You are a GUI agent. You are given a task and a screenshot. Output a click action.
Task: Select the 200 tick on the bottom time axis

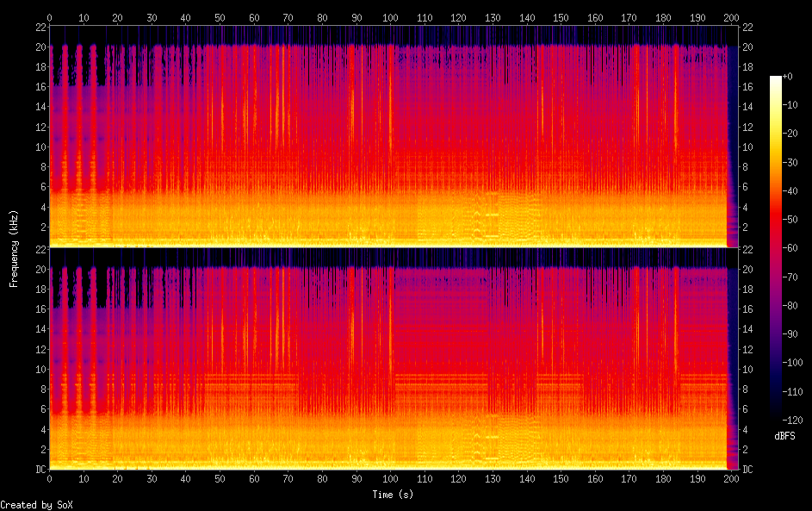click(731, 478)
